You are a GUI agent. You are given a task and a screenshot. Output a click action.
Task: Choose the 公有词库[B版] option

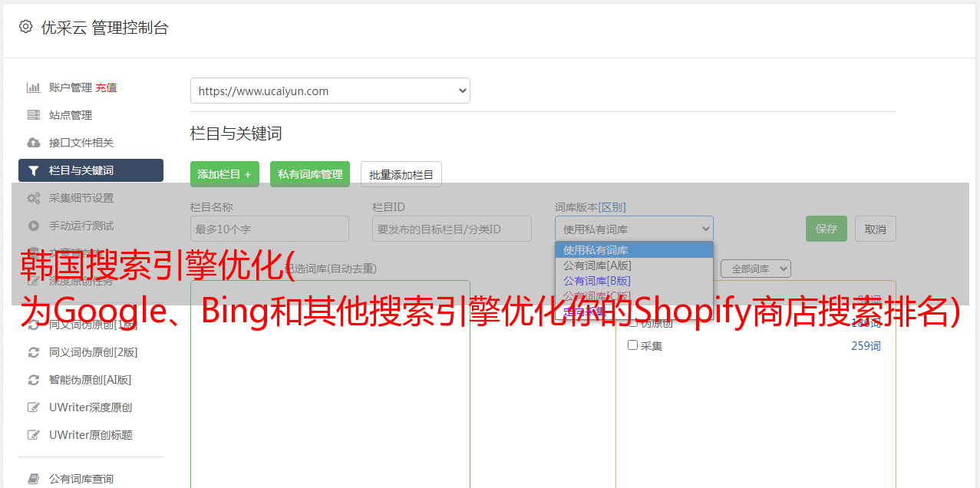pyautogui.click(x=634, y=281)
